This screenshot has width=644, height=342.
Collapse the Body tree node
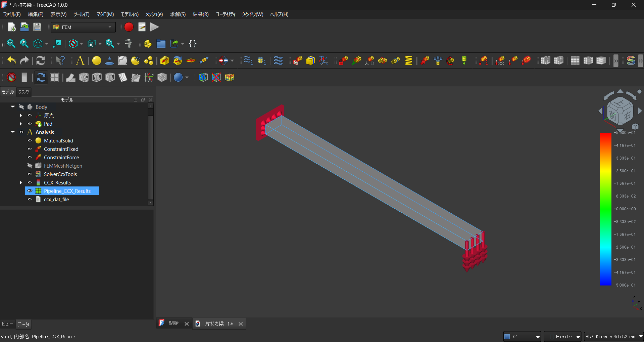(13, 107)
